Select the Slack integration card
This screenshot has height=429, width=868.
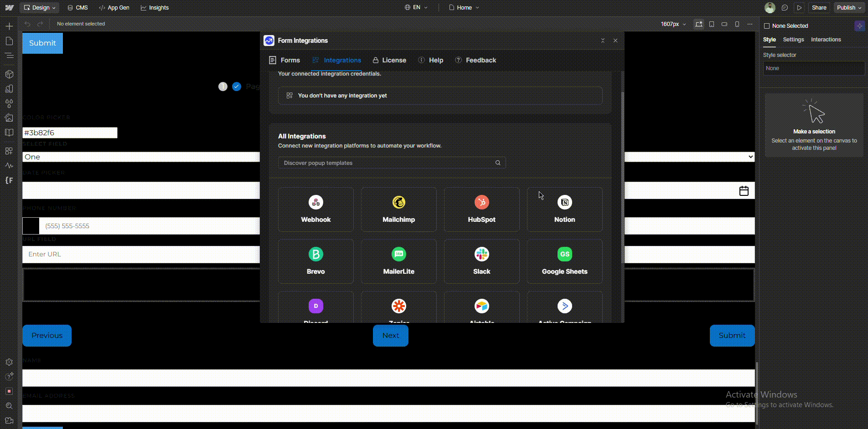coord(481,261)
